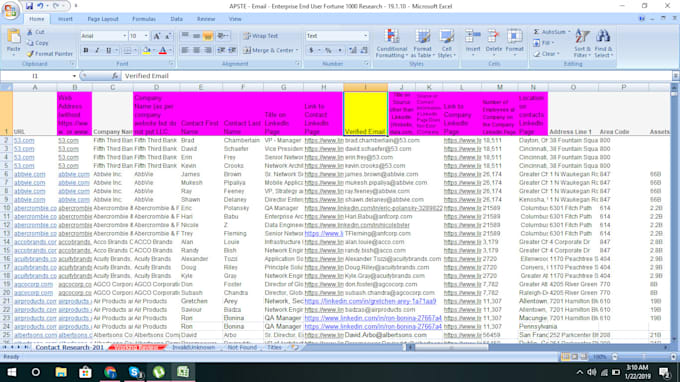Open the 53.com link in row 2

pos(24,140)
